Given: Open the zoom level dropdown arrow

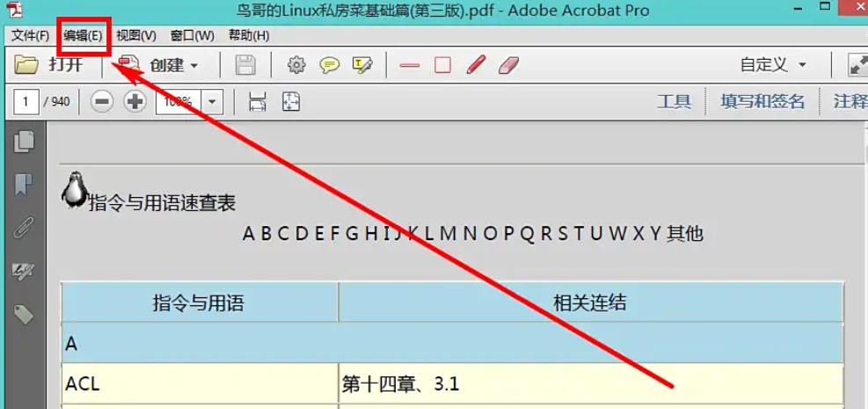Looking at the screenshot, I should pos(212,102).
